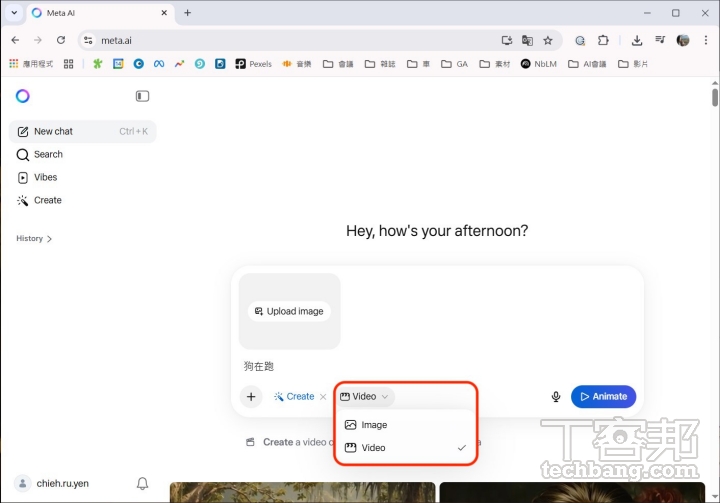This screenshot has width=720, height=503.
Task: Open the green asterisk bookmark
Action: [97, 64]
